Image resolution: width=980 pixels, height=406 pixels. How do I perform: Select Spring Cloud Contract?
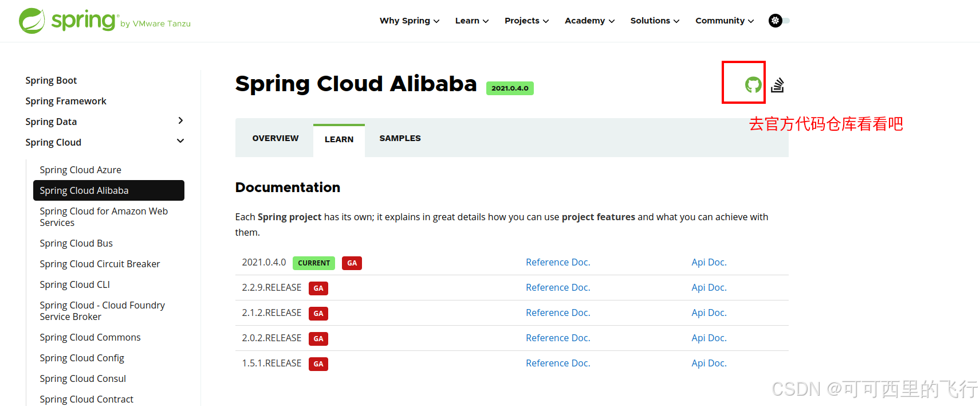coord(86,399)
